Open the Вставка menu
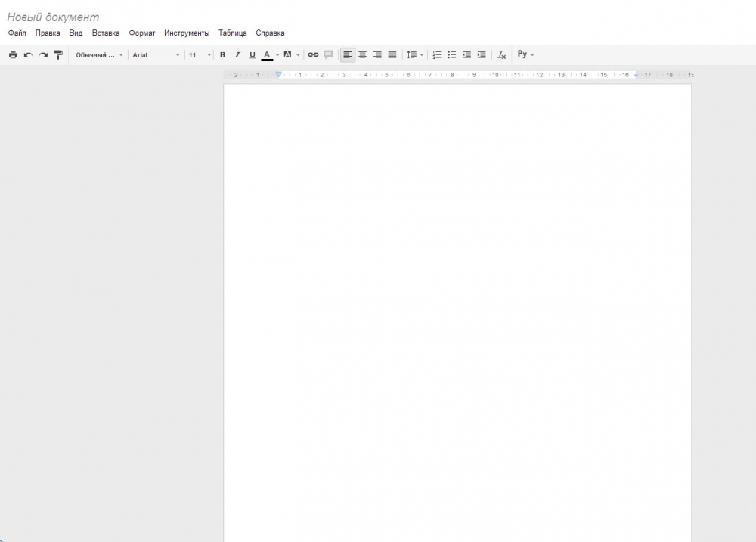 point(106,33)
